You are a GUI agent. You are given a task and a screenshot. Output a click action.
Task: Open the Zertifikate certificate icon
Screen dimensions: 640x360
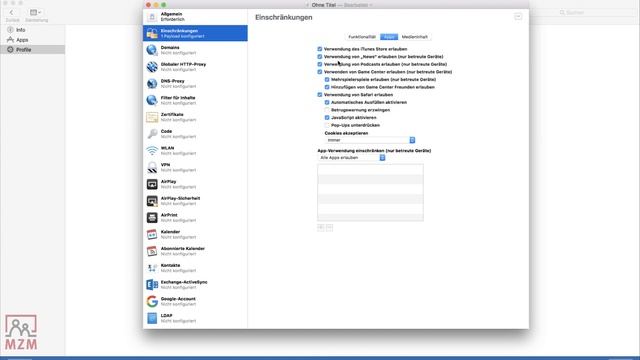152,117
